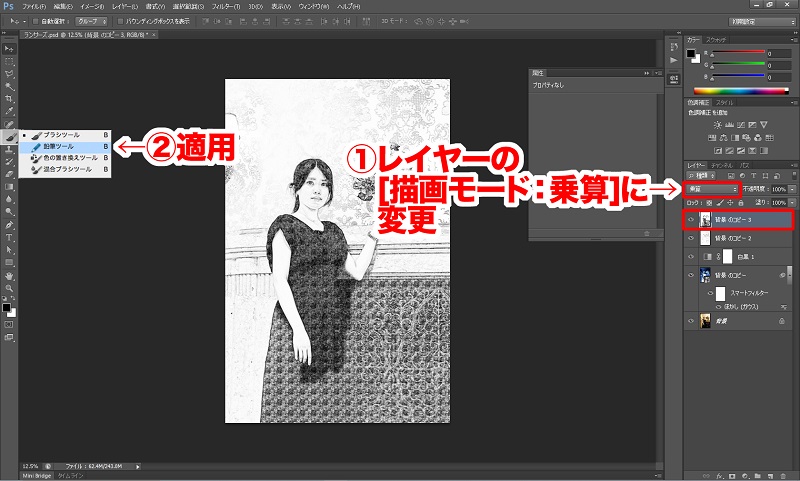Choose 混合ブラシツール from the flyout
This screenshot has height=481, width=800.
coord(65,169)
